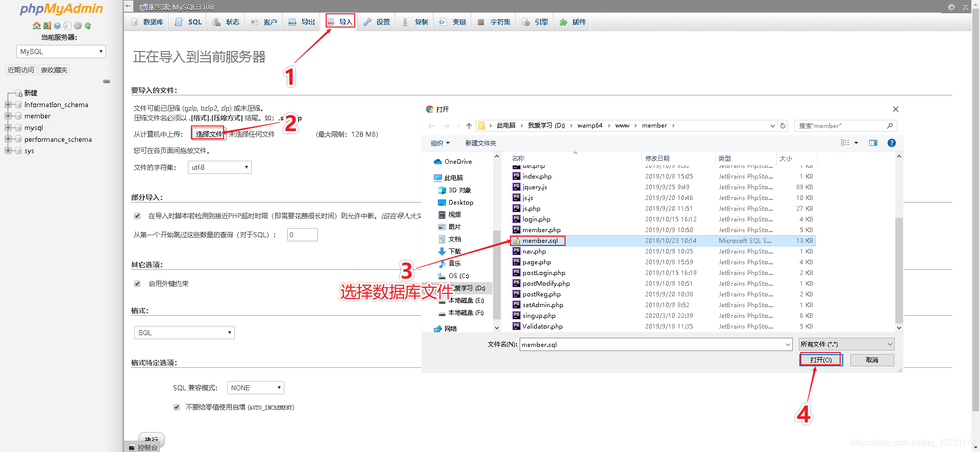
Task: Click the new database icon beside 新建
Action: (19, 93)
